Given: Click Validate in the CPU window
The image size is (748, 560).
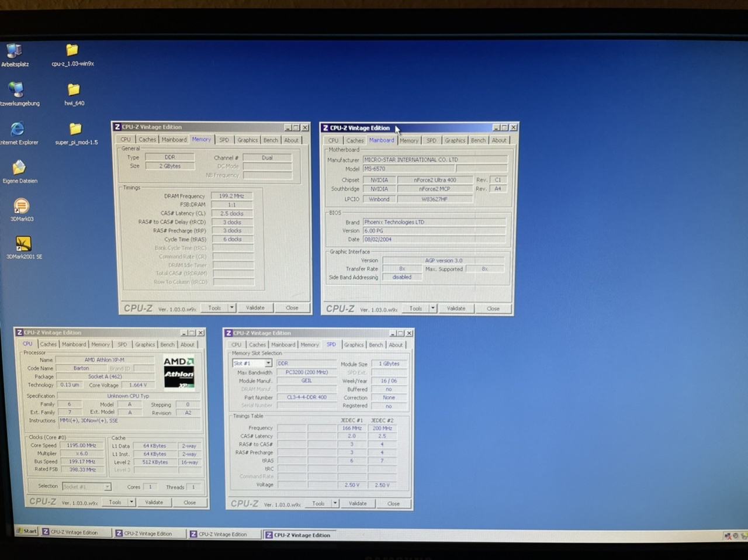Looking at the screenshot, I should pos(154,502).
